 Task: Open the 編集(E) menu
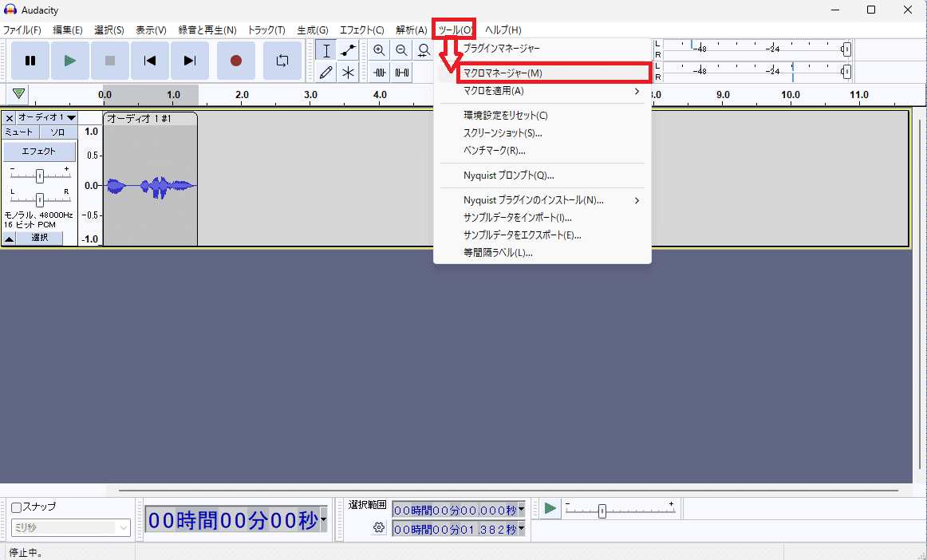[67, 30]
